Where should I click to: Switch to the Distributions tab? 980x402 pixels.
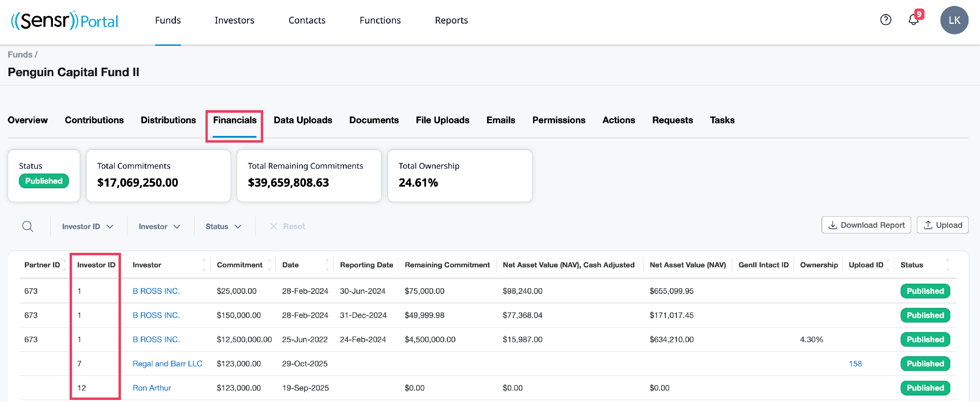pos(168,120)
